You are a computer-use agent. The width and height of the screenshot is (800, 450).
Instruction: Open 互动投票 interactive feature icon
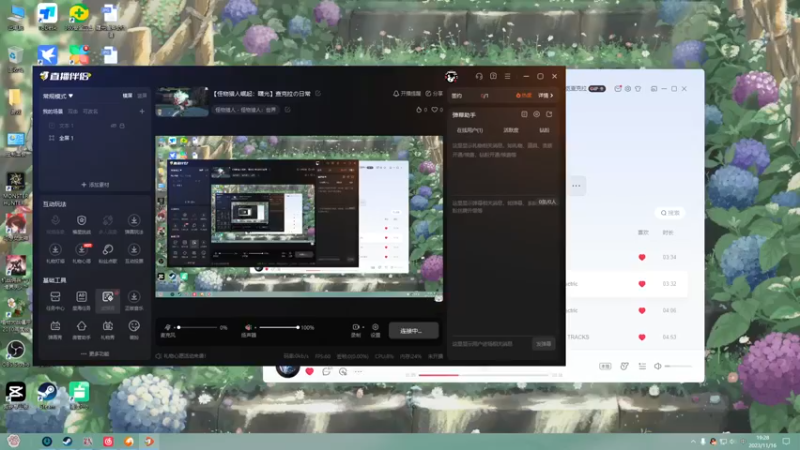134,253
